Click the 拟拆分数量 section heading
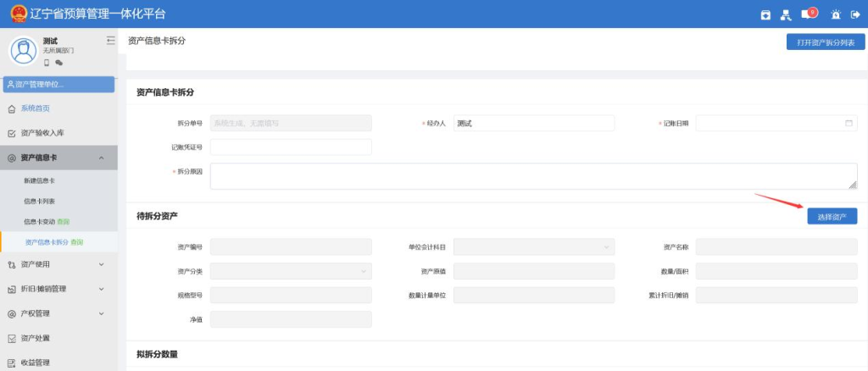This screenshot has height=371, width=868. [157, 353]
